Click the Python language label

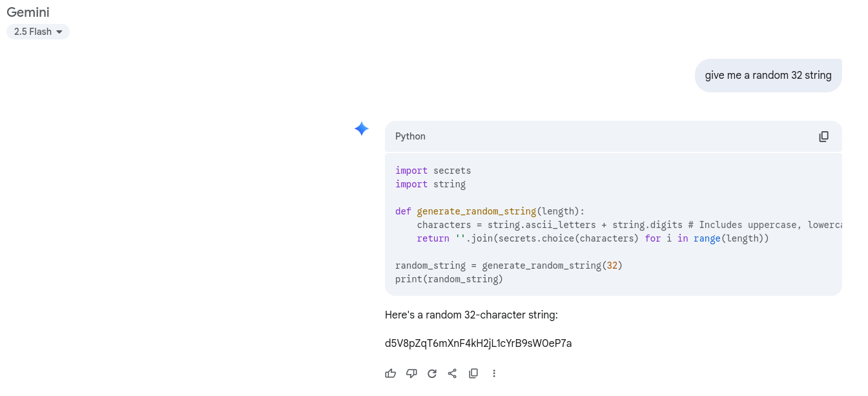coord(410,136)
